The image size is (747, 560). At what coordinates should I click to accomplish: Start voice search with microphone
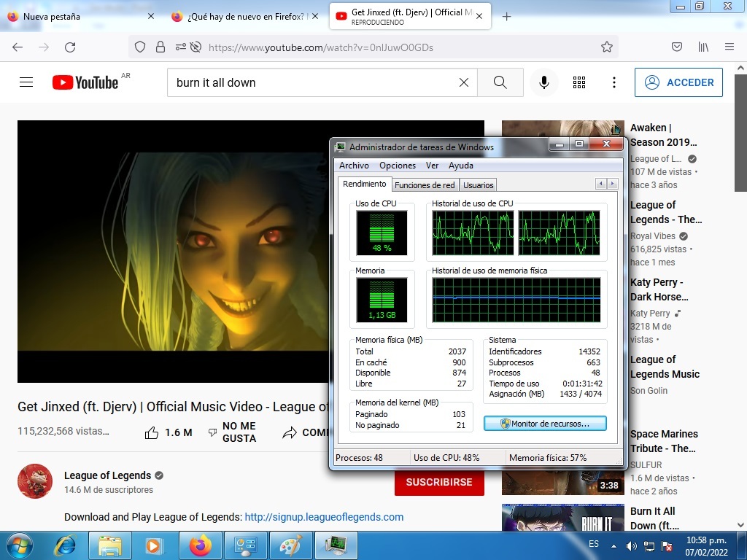click(x=543, y=82)
